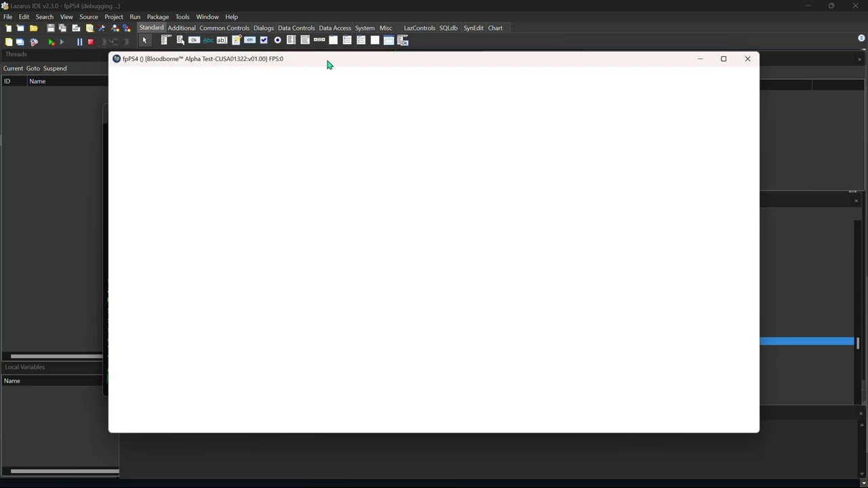Pick the TPanel component icon
The image size is (868, 488).
coord(375,40)
